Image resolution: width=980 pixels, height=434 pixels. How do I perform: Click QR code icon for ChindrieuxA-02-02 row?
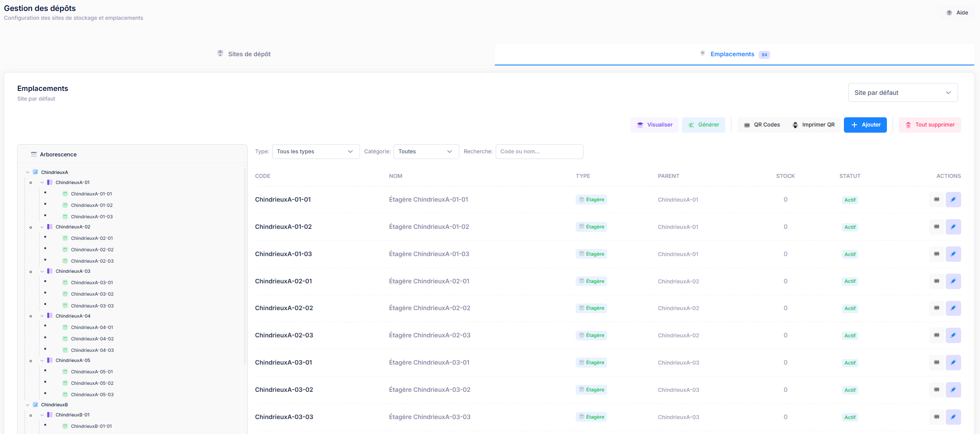[x=937, y=308]
